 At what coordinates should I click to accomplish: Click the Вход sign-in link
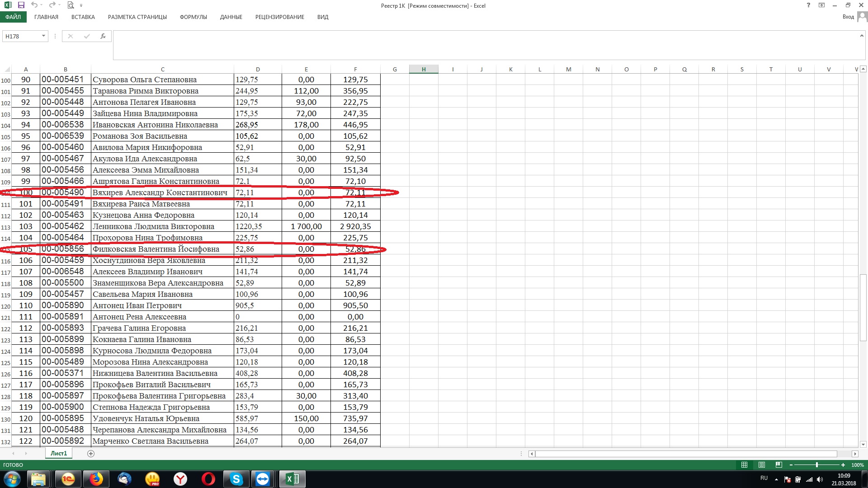click(x=848, y=17)
